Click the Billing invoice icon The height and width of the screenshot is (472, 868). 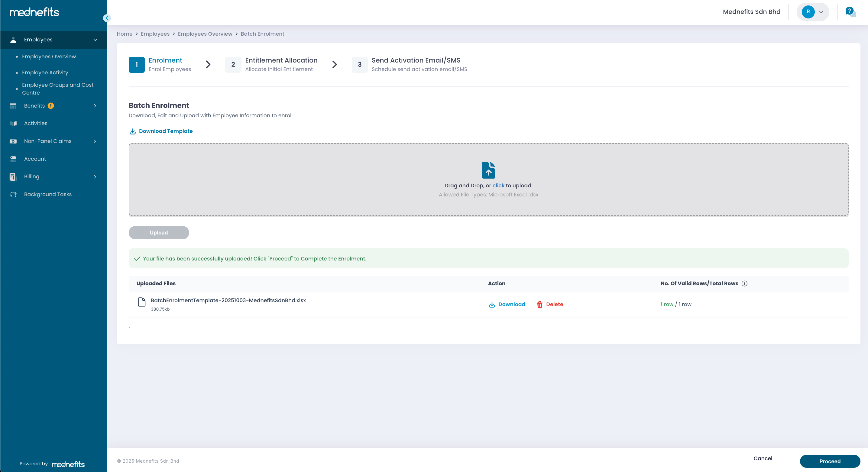pos(13,176)
